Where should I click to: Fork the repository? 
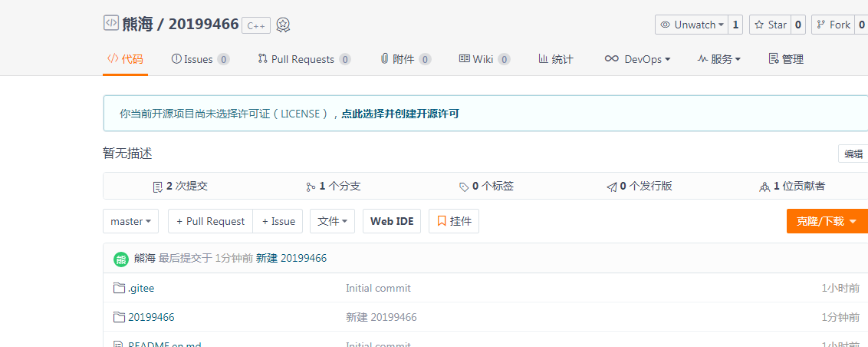[833, 25]
